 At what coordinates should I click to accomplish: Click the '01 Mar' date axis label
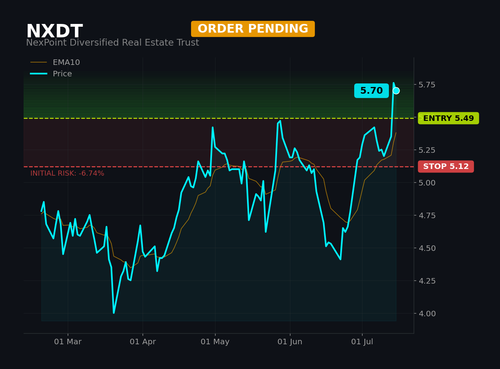coord(68,342)
